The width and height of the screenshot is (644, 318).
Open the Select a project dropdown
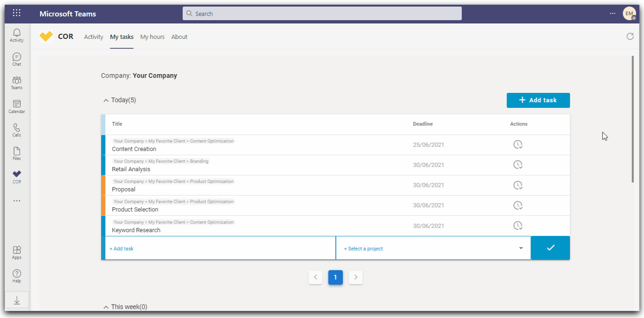coord(433,248)
